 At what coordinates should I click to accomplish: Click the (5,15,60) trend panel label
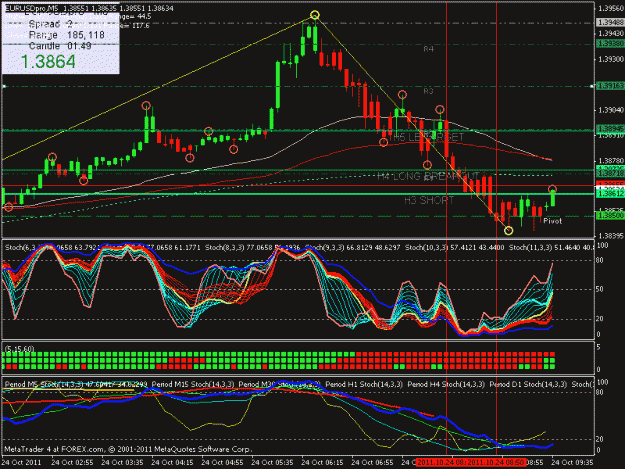pos(20,349)
